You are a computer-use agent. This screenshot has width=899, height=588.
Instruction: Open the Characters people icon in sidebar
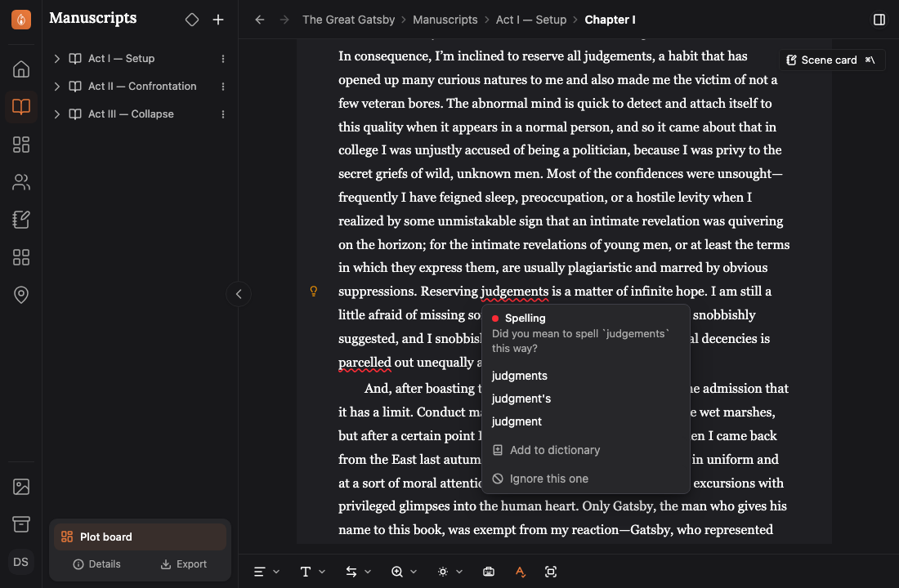(x=21, y=181)
